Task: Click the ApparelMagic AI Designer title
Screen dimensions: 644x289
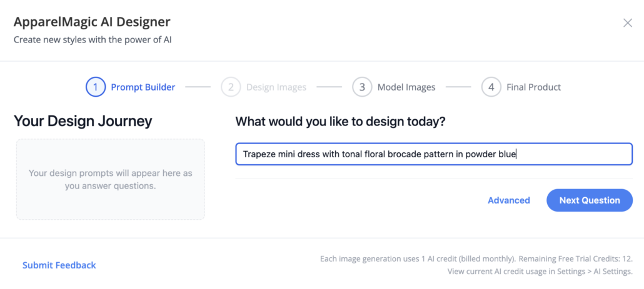Action: 92,22
